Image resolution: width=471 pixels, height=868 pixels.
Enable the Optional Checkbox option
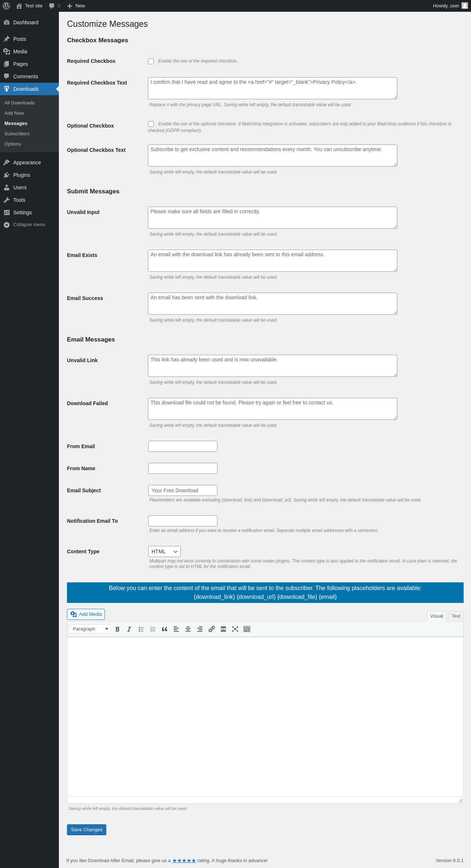(151, 124)
